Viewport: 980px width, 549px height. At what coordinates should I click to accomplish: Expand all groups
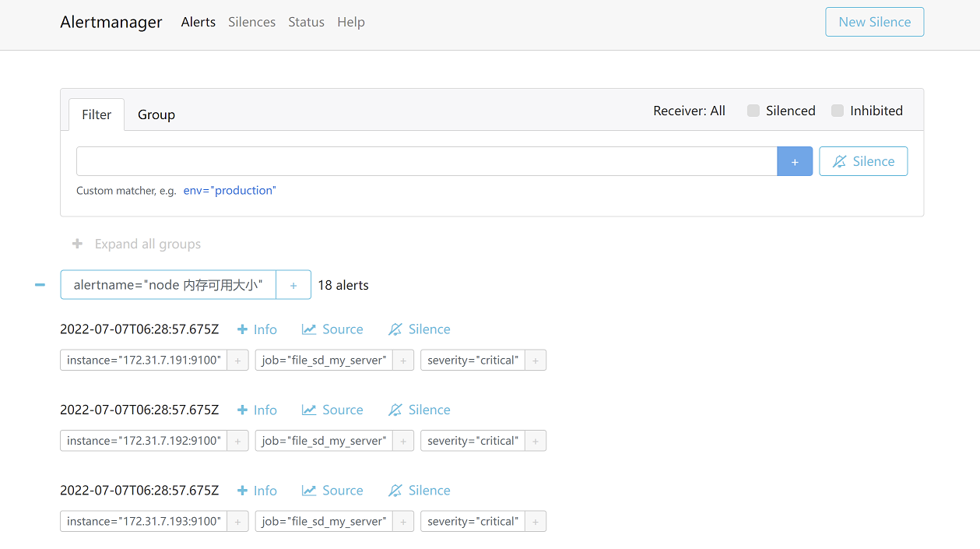pos(137,244)
